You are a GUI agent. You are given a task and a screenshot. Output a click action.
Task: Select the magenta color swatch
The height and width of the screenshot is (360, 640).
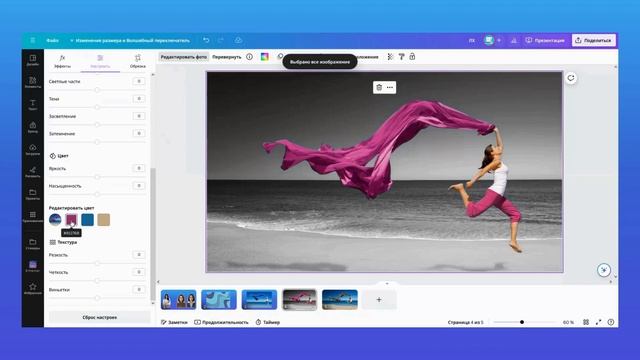(x=71, y=220)
